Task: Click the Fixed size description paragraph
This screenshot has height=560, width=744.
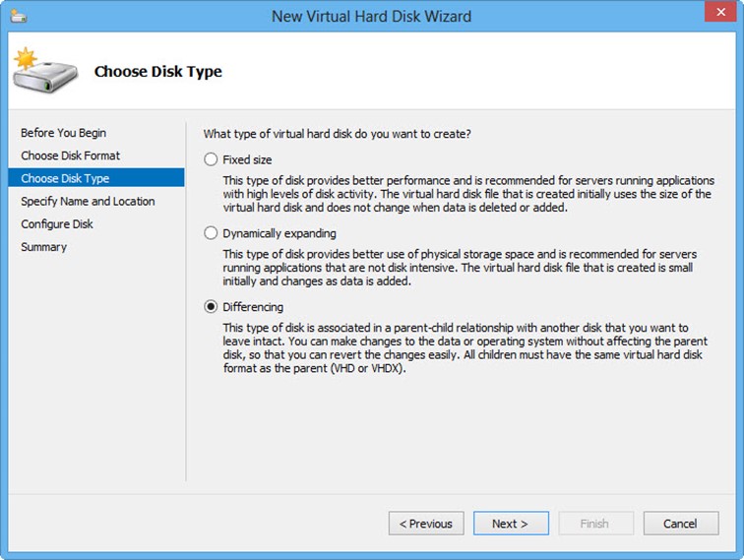Action: (x=468, y=194)
